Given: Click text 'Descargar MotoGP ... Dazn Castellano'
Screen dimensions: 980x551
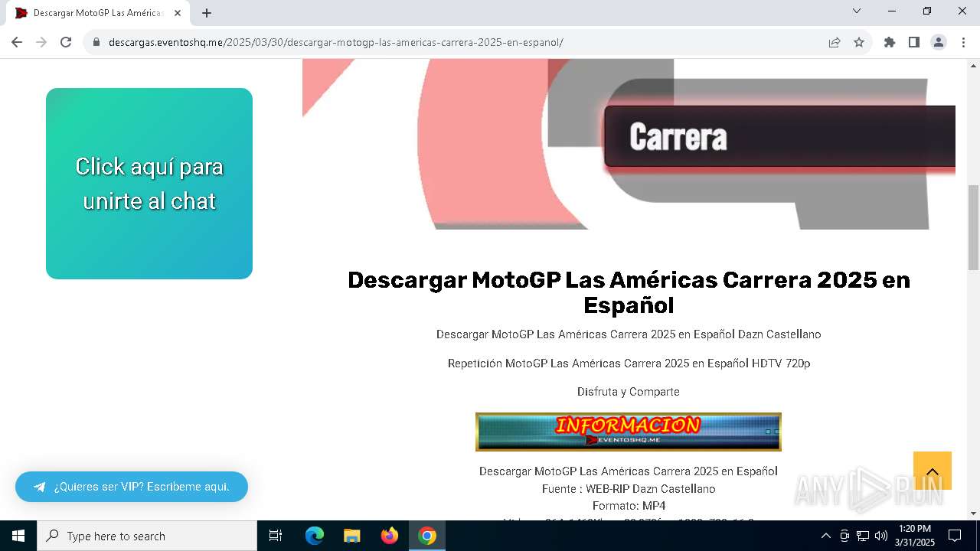Looking at the screenshot, I should (629, 334).
